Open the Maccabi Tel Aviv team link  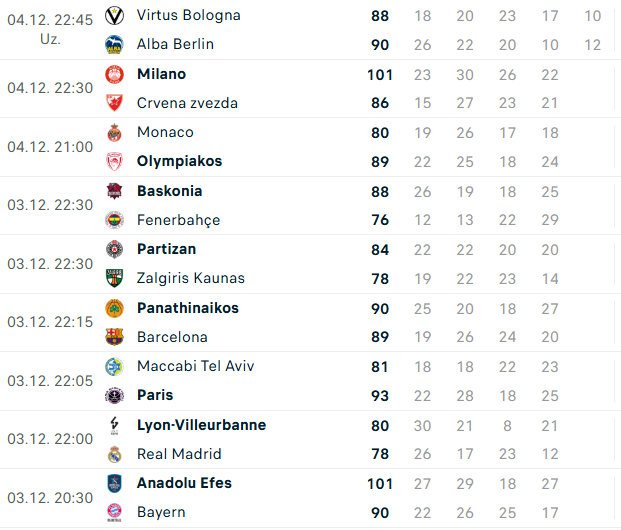click(x=195, y=366)
